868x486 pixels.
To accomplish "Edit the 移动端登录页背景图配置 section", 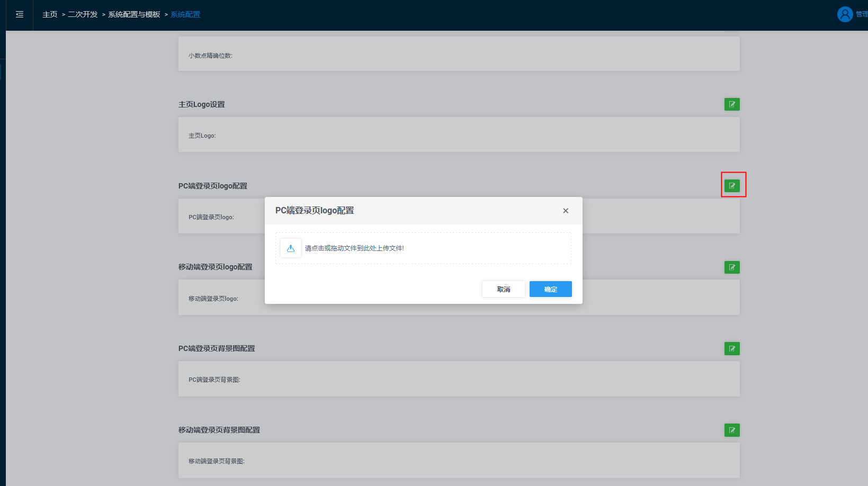I will point(732,430).
